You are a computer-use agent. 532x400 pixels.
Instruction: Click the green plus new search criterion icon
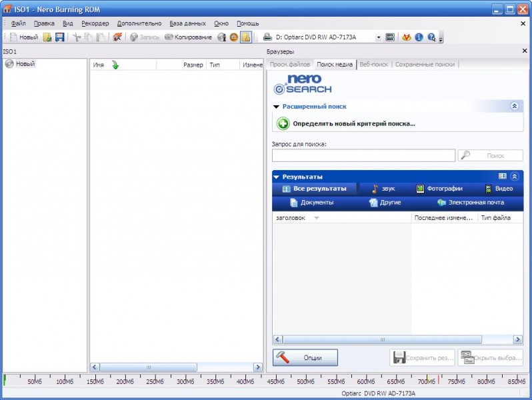coord(283,123)
